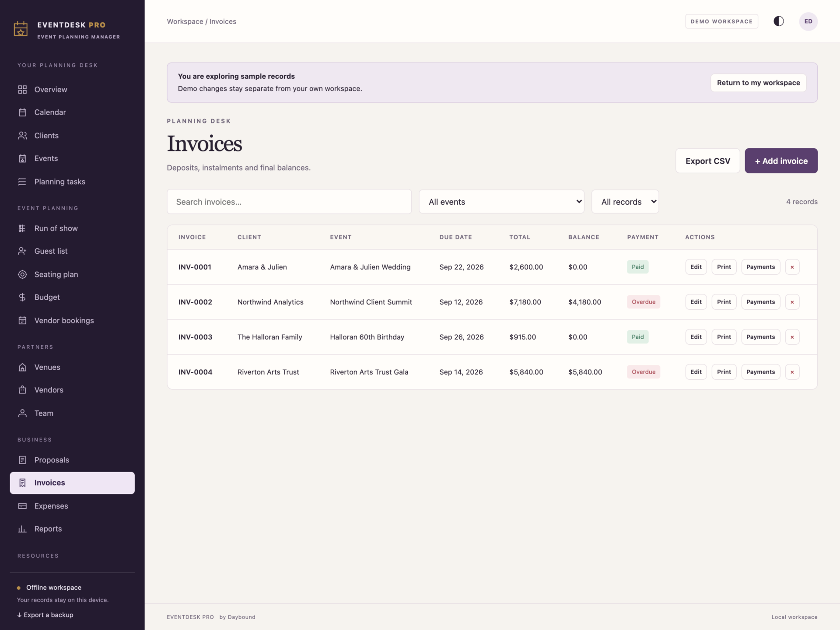Delete invoice INV-0002 with the x
Image resolution: width=840 pixels, height=630 pixels.
[x=792, y=302]
